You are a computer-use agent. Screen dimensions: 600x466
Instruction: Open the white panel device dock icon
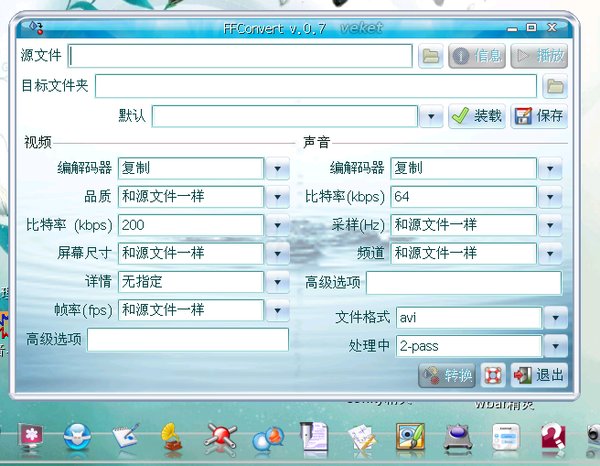[506, 437]
